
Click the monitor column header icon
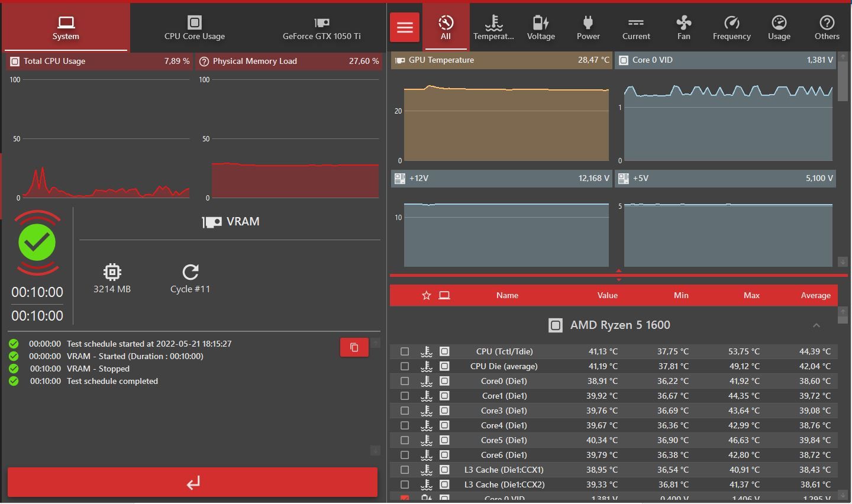pyautogui.click(x=444, y=295)
